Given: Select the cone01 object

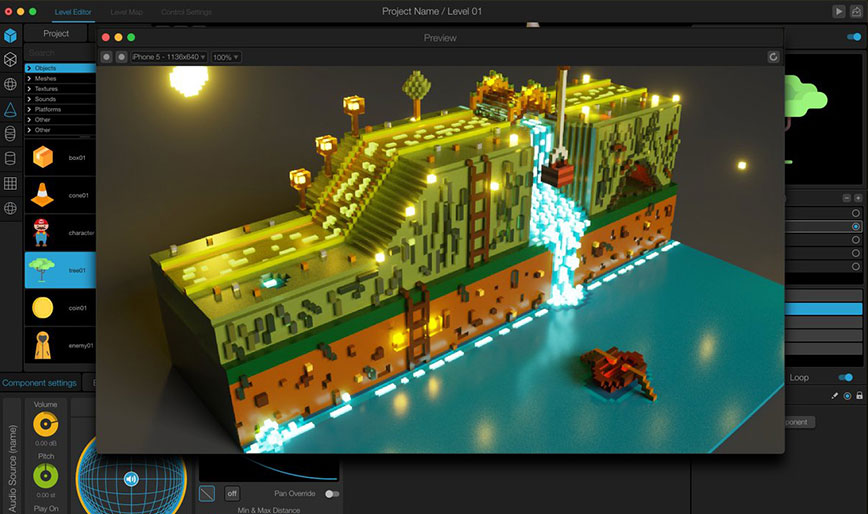Looking at the screenshot, I should pos(60,195).
